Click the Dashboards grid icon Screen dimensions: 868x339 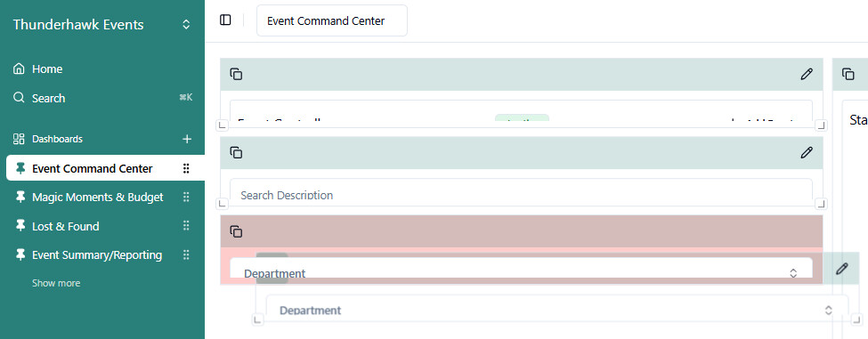tap(19, 139)
